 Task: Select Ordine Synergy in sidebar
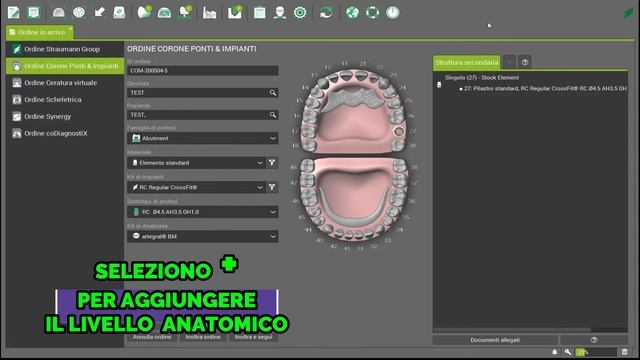pos(65,116)
